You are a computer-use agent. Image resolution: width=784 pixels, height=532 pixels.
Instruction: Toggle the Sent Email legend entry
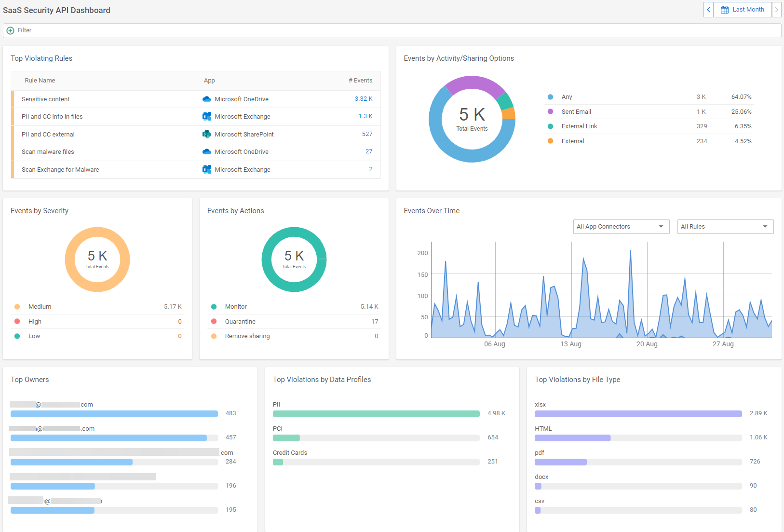(x=577, y=111)
